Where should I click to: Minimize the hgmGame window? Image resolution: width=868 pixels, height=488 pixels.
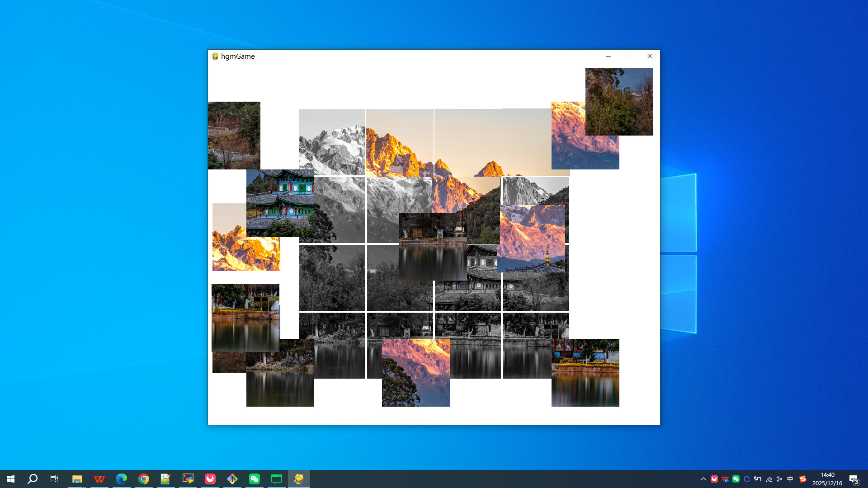(609, 56)
